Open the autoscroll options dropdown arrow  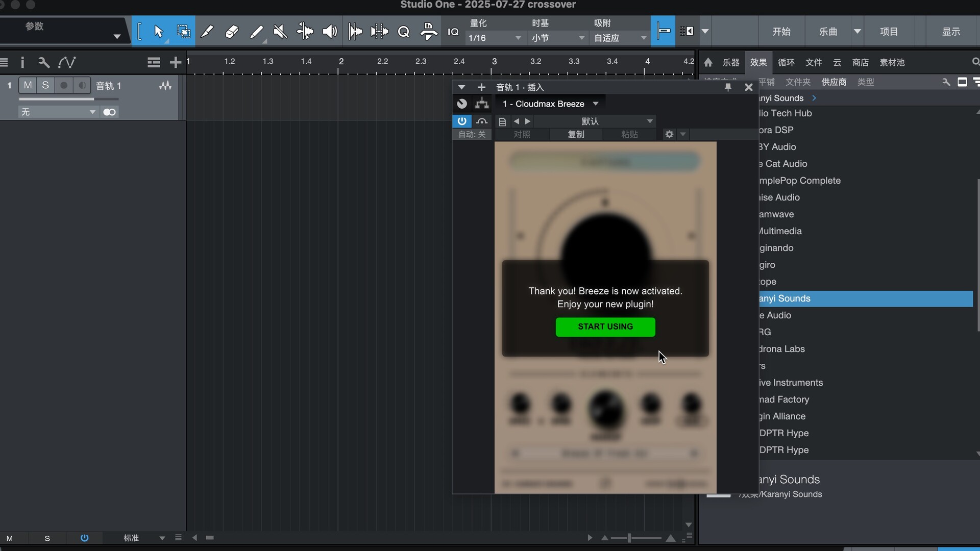point(705,32)
